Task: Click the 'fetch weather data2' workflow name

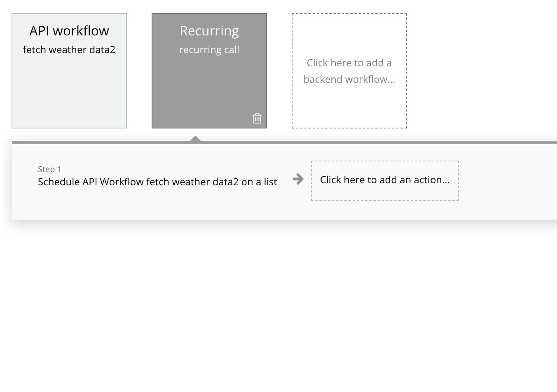Action: (69, 50)
